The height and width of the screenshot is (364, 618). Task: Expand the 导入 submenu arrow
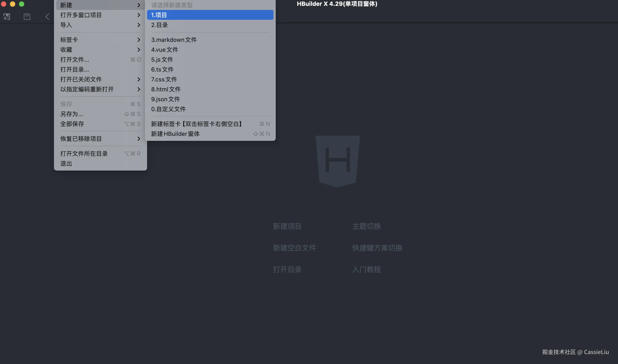pyautogui.click(x=139, y=25)
